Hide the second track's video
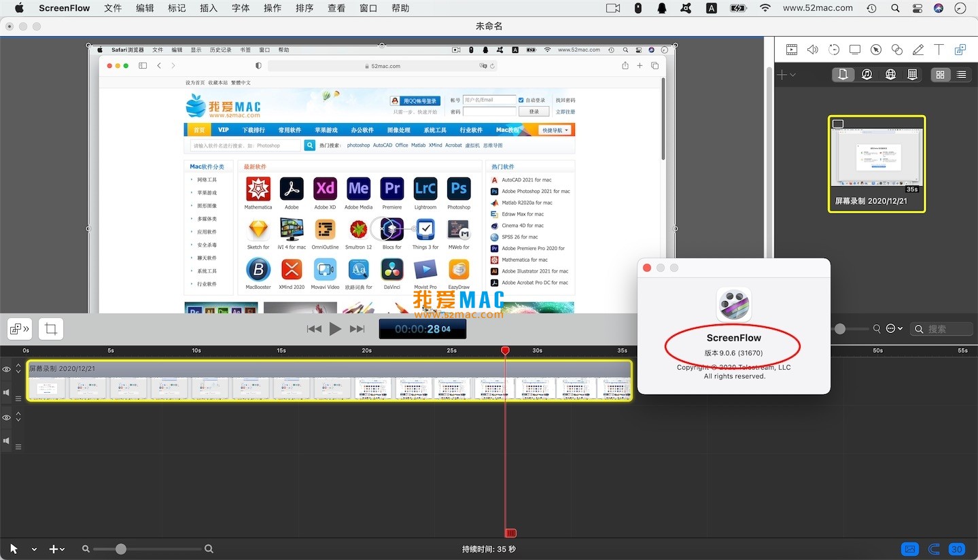 [x=7, y=417]
